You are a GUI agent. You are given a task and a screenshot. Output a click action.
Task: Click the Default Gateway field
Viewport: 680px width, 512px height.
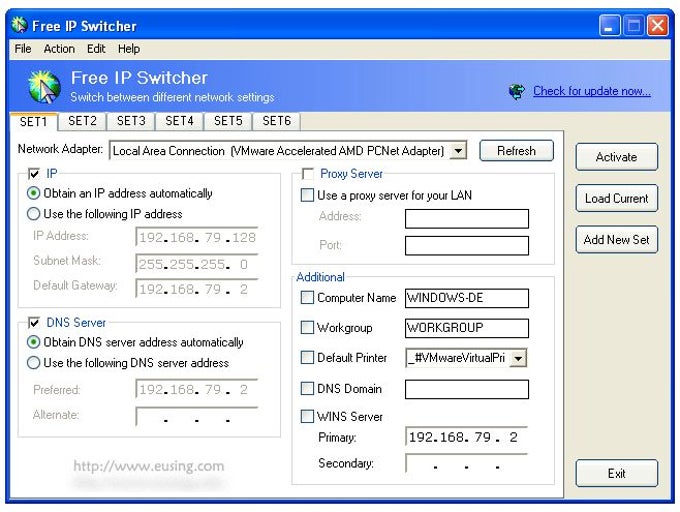point(197,289)
